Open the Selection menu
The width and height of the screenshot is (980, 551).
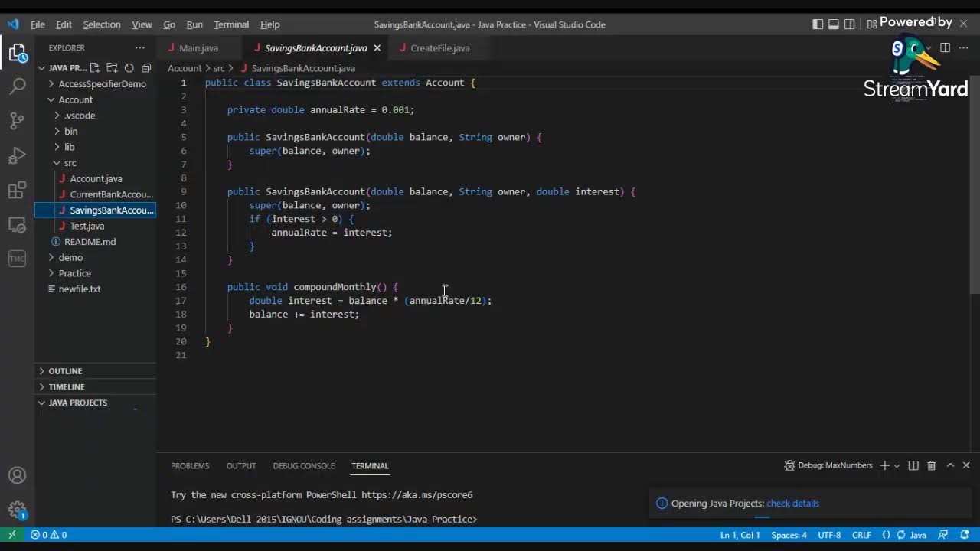point(102,24)
